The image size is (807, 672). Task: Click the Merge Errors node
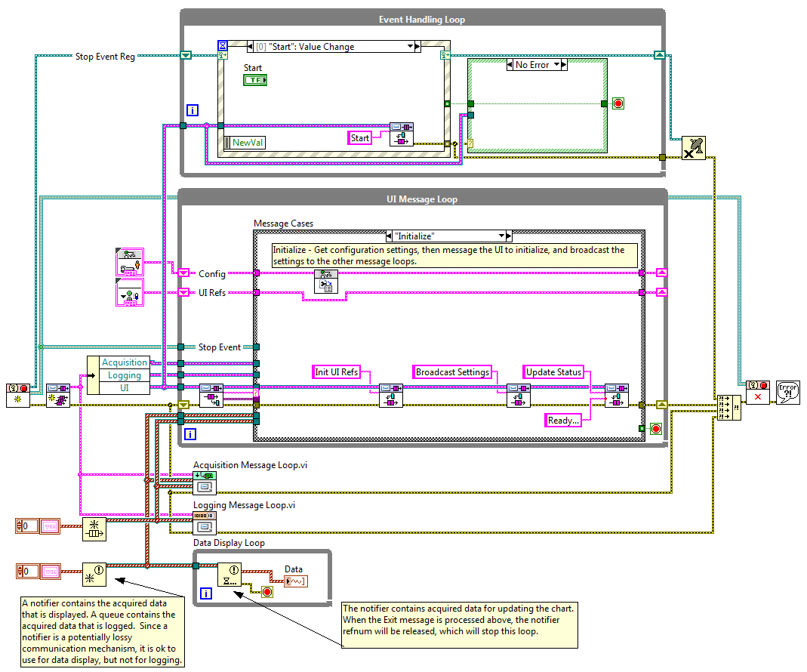(x=728, y=406)
